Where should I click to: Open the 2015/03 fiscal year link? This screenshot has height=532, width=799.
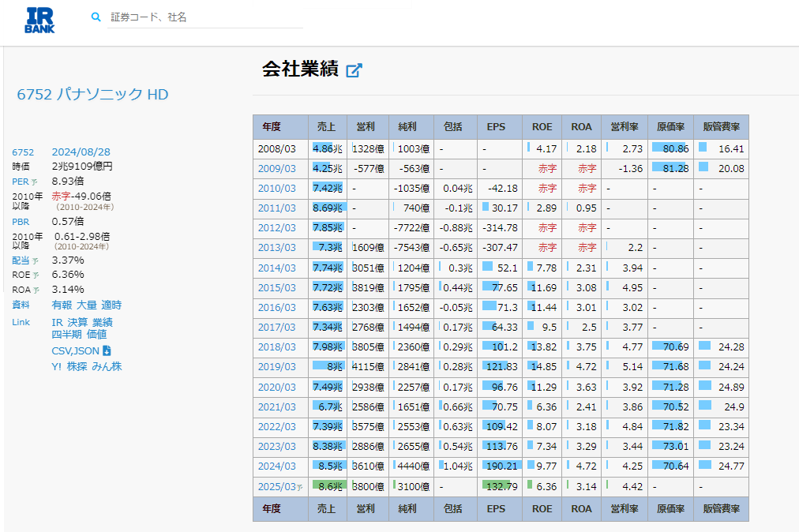(276, 288)
